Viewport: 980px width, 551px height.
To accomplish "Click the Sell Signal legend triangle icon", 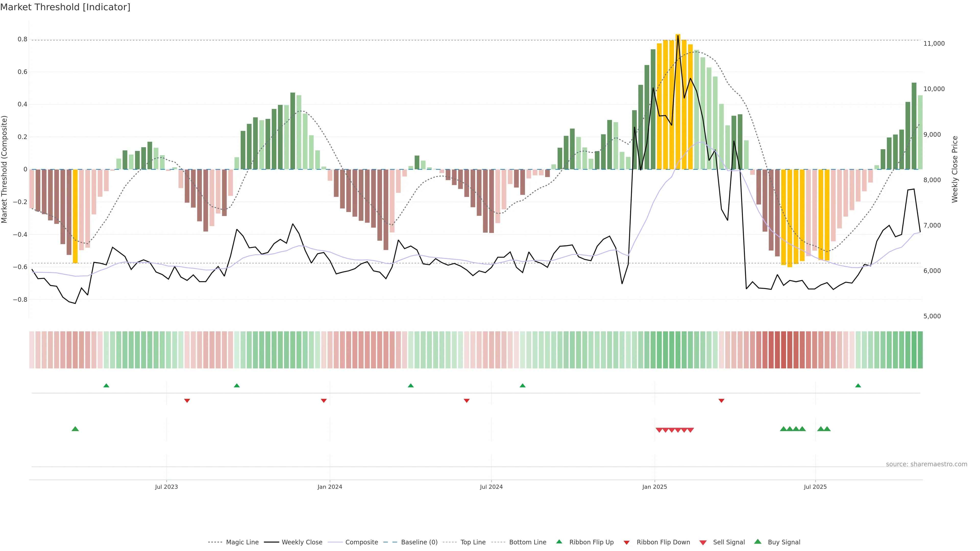I will (703, 543).
